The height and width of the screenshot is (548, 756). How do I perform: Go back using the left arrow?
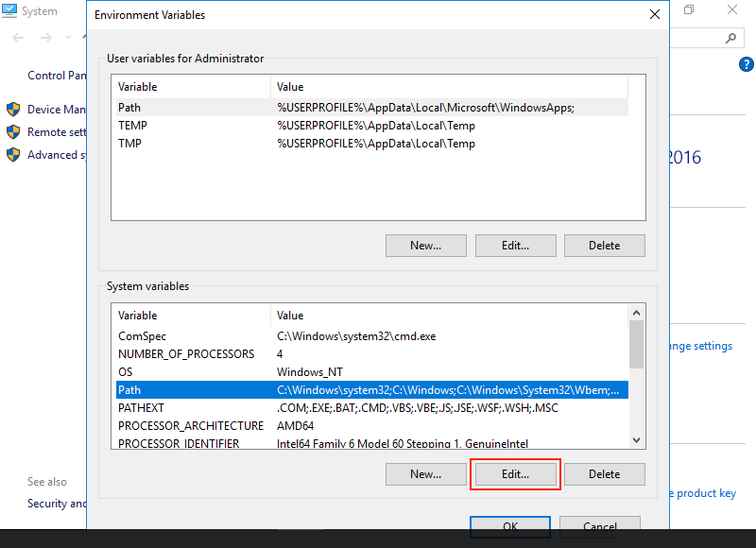(19, 38)
